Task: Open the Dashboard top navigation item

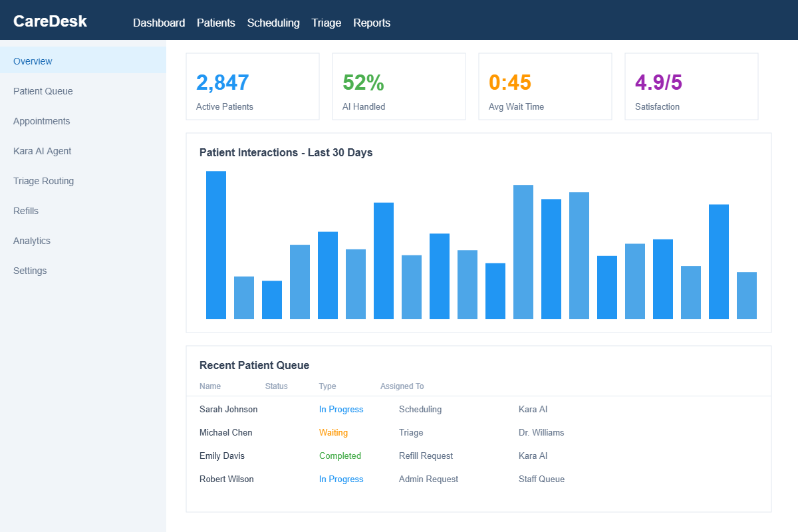Action: coord(159,23)
